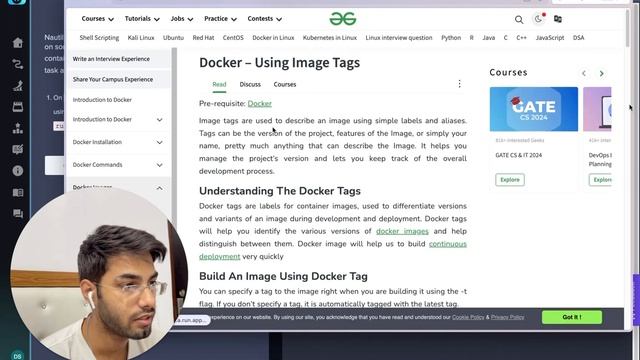This screenshot has width=640, height=360.
Task: Click the page vertical scrollbar
Action: click(x=627, y=29)
